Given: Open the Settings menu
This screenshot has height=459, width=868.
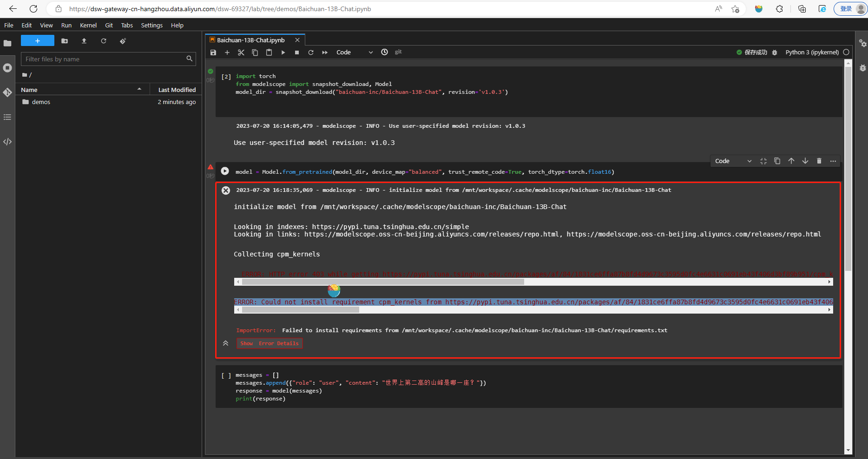Looking at the screenshot, I should click(152, 25).
